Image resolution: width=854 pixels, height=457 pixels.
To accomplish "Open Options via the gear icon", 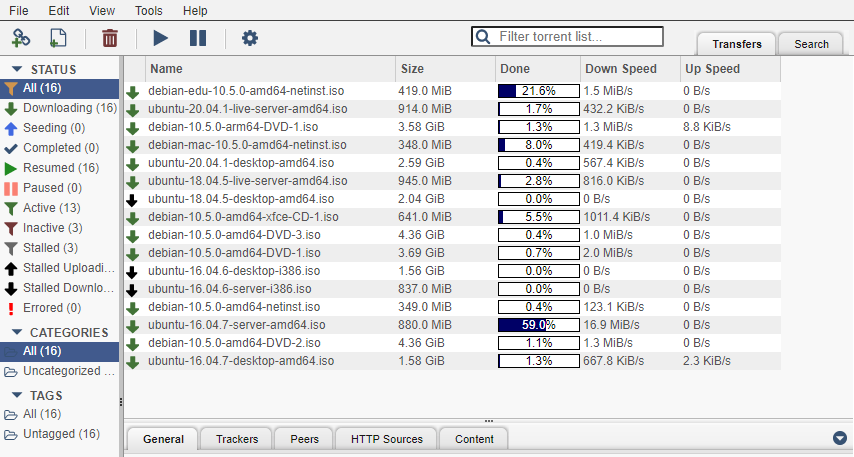I will [249, 38].
